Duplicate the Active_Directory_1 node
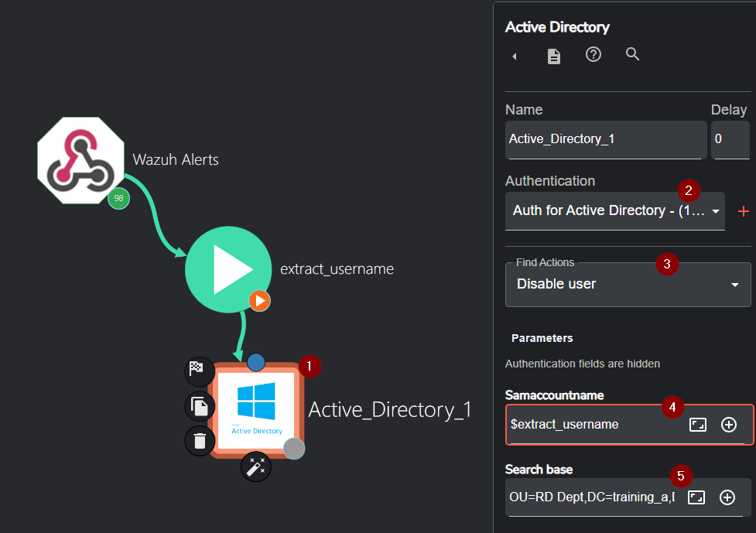 200,406
